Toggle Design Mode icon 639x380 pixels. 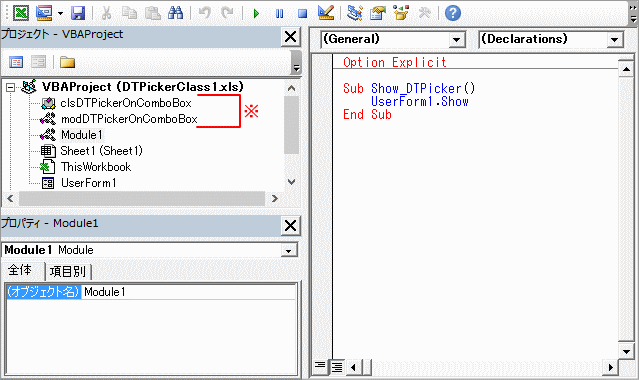pyautogui.click(x=326, y=13)
